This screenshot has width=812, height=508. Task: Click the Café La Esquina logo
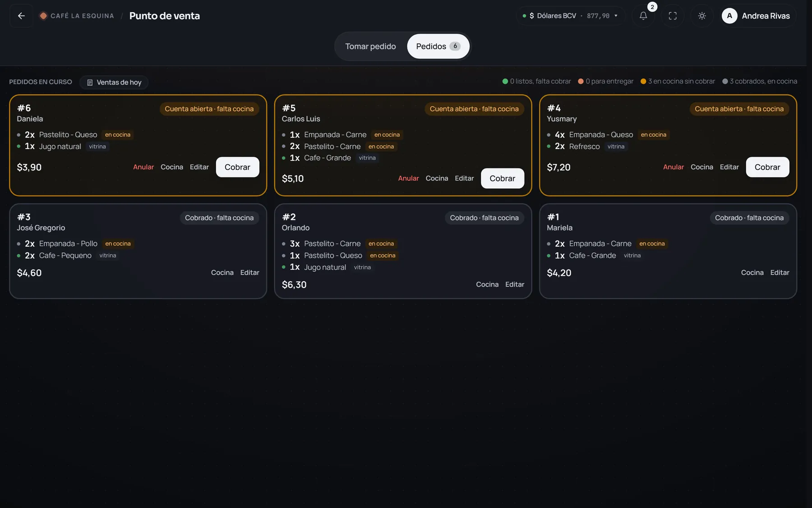point(43,16)
